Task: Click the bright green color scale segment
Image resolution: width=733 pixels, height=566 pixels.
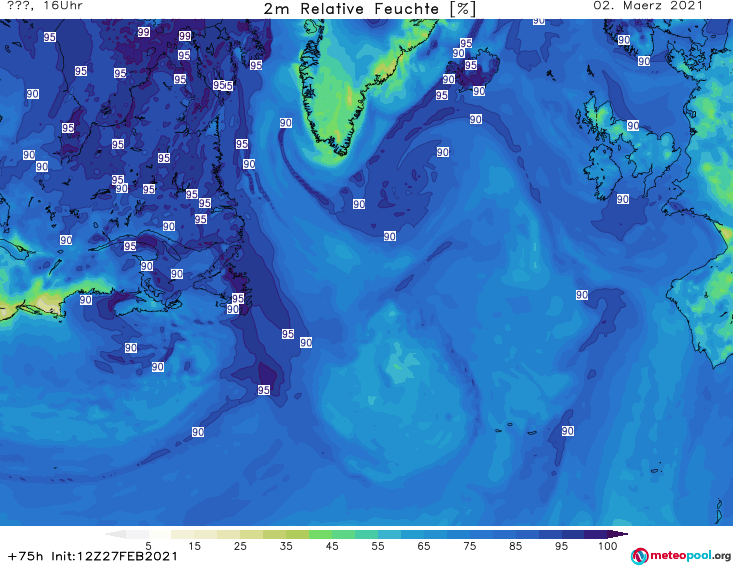Action: pyautogui.click(x=320, y=534)
